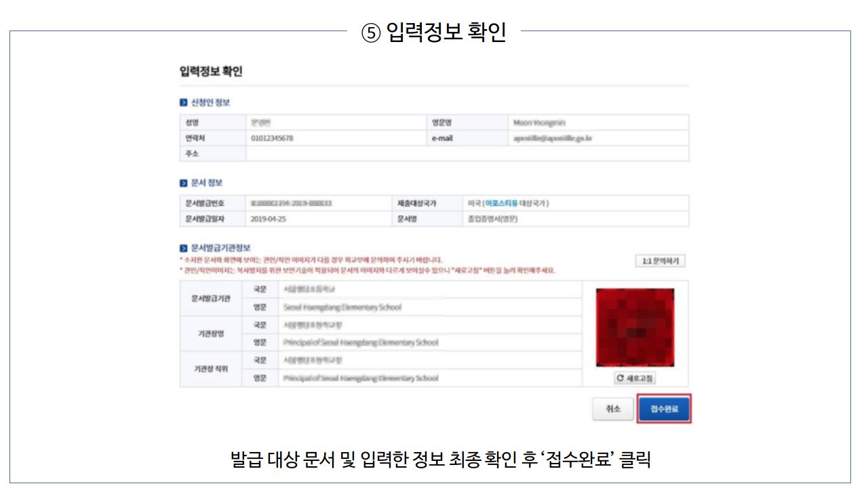Image resolution: width=868 pixels, height=488 pixels.
Task: Click the 졸업증명서(영문) document name
Action: point(493,219)
